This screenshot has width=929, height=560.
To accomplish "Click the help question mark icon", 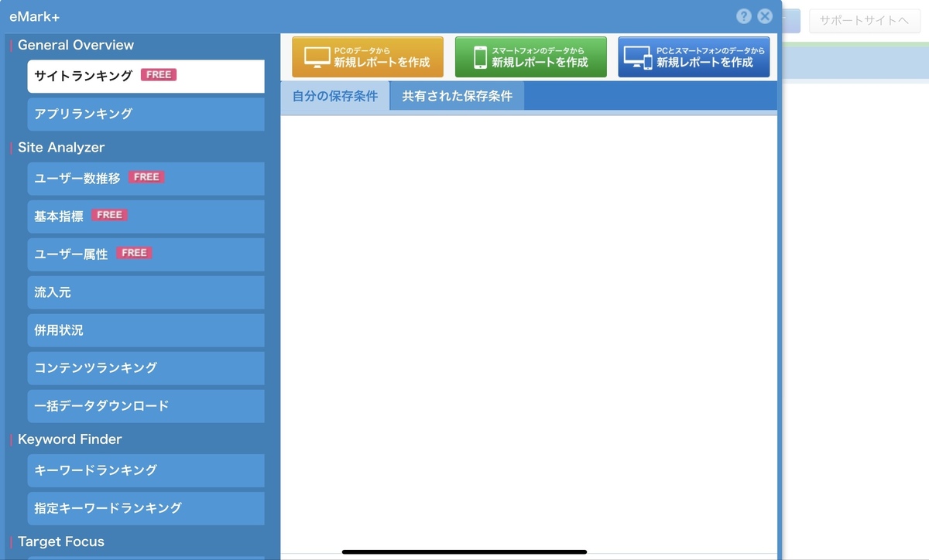I will [x=744, y=16].
